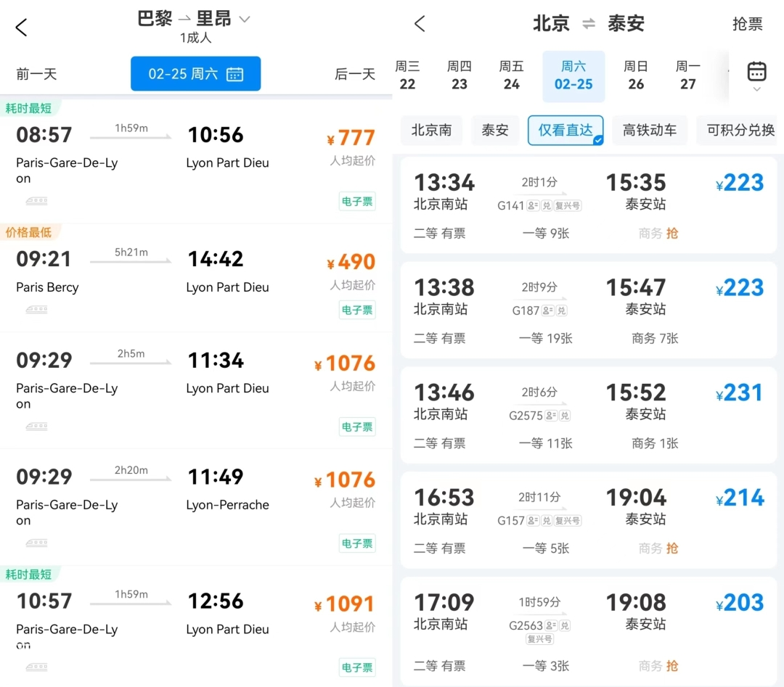Tap 电子票 badge on the ¥1091 trip
This screenshot has height=687, width=784.
[357, 667]
